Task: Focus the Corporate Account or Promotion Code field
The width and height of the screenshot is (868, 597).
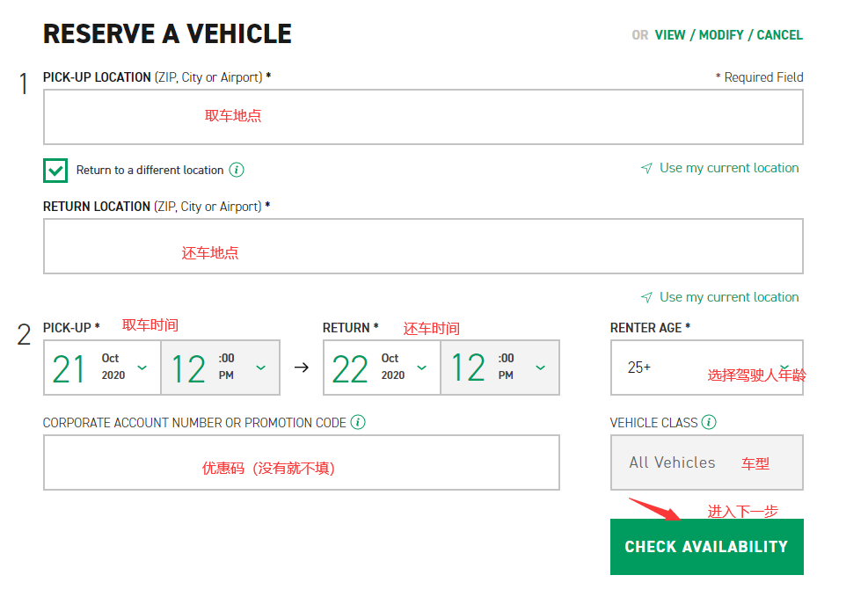Action: [301, 462]
